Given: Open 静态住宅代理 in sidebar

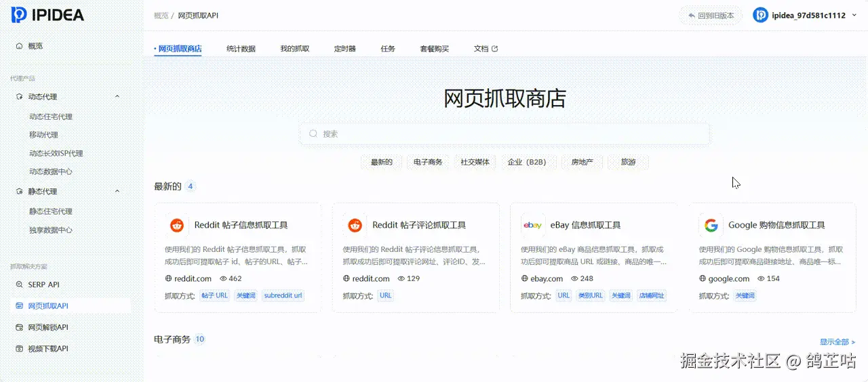Looking at the screenshot, I should click(x=51, y=211).
